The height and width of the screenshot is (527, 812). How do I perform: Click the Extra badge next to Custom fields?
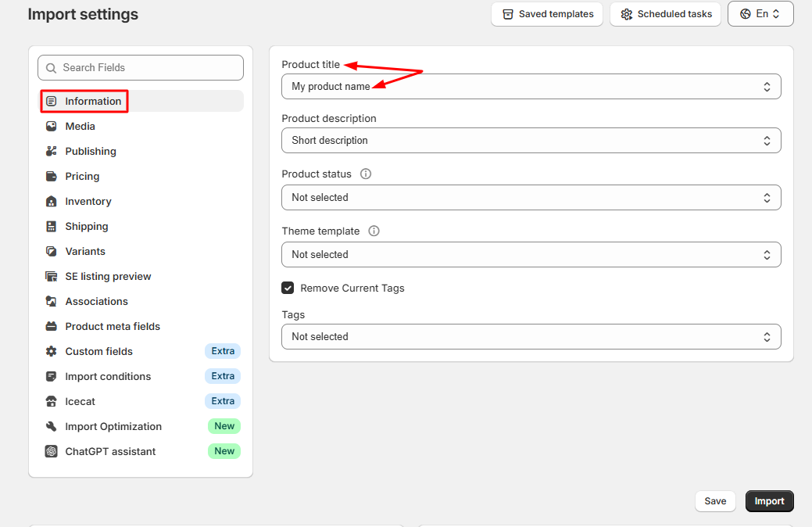[x=223, y=351]
